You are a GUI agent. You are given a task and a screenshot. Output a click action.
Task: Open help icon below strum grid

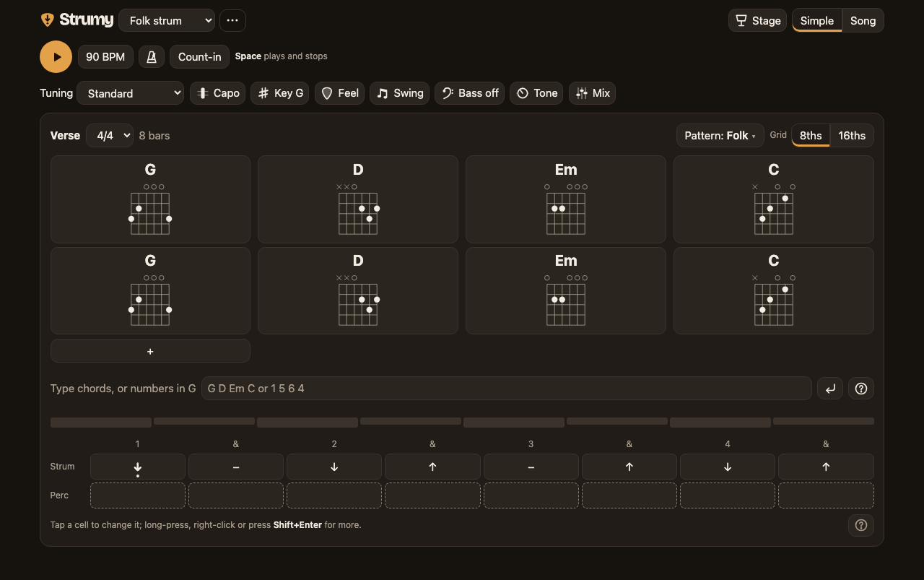861,525
